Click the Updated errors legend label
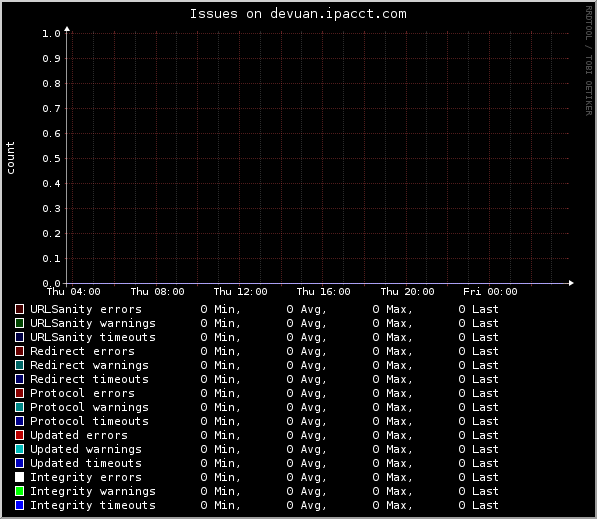This screenshot has height=519, width=597. (x=79, y=435)
